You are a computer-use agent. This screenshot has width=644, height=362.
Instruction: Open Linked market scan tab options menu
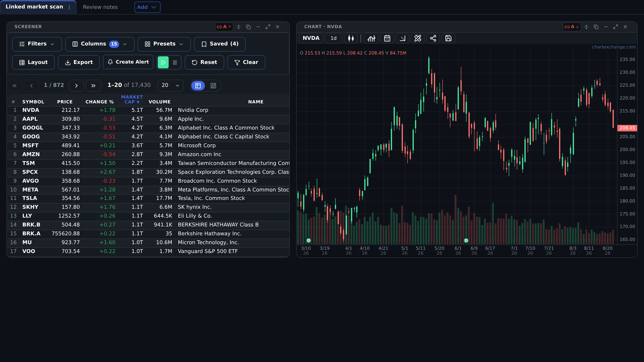coord(69,7)
